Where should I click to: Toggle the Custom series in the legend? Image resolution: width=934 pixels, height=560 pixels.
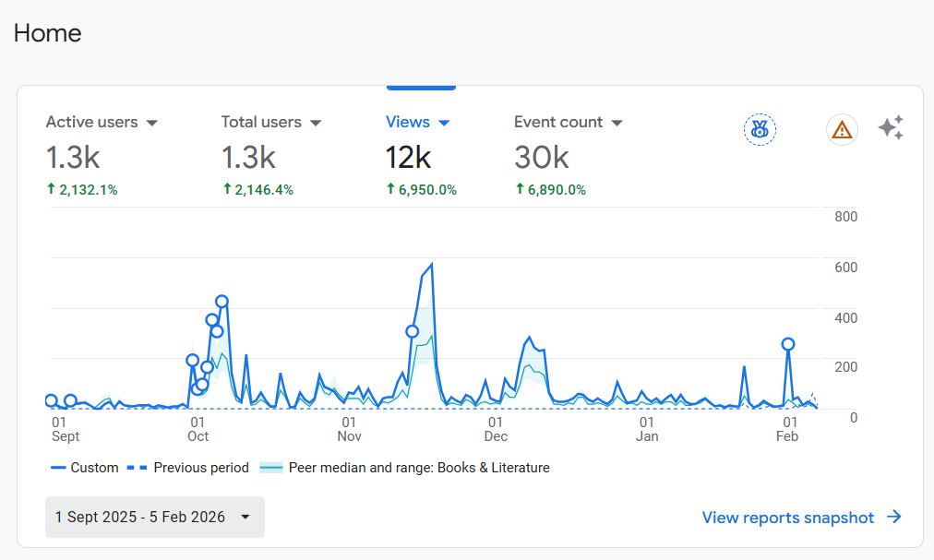[84, 468]
